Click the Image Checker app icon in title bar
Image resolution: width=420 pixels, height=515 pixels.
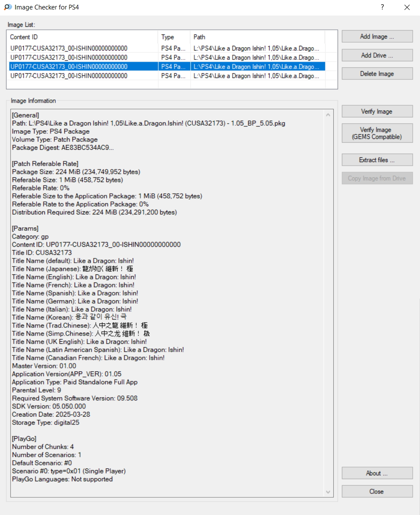(x=8, y=7)
